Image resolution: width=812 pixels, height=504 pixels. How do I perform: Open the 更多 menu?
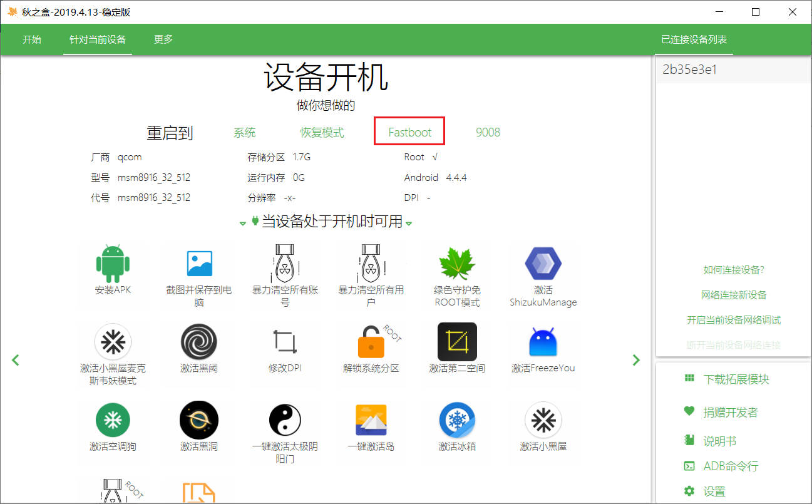[x=162, y=39]
